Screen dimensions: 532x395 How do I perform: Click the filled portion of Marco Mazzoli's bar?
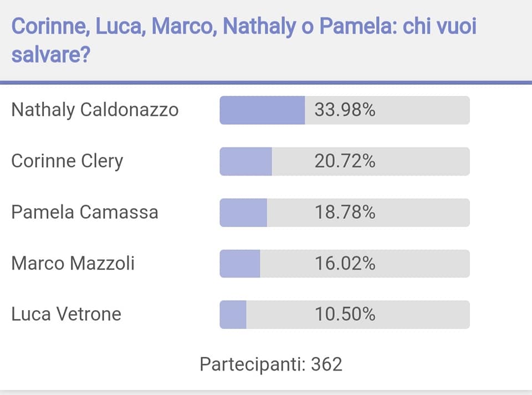240,264
